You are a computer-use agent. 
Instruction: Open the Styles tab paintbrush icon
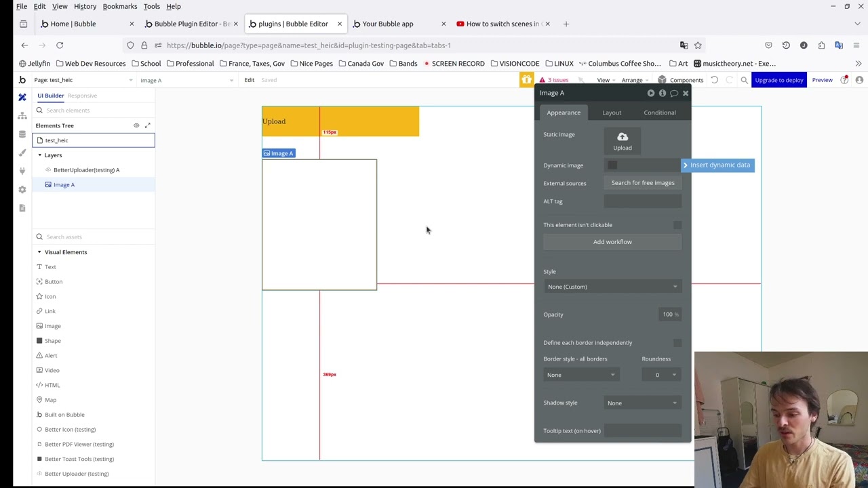[x=22, y=152]
